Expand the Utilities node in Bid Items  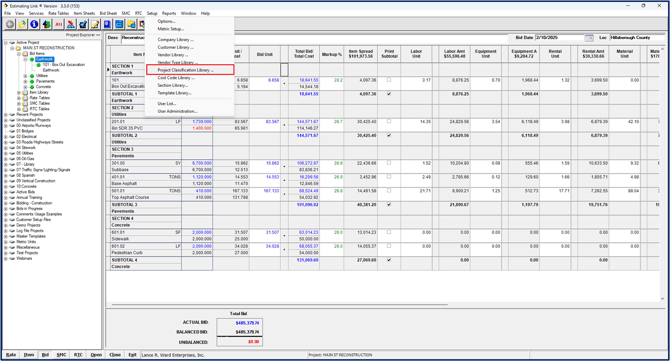[25, 76]
